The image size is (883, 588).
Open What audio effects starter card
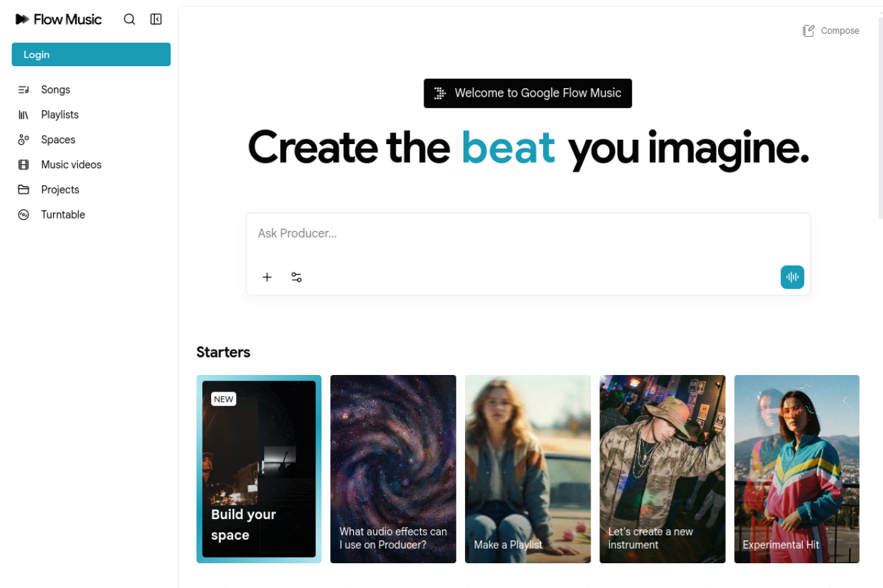click(x=393, y=469)
